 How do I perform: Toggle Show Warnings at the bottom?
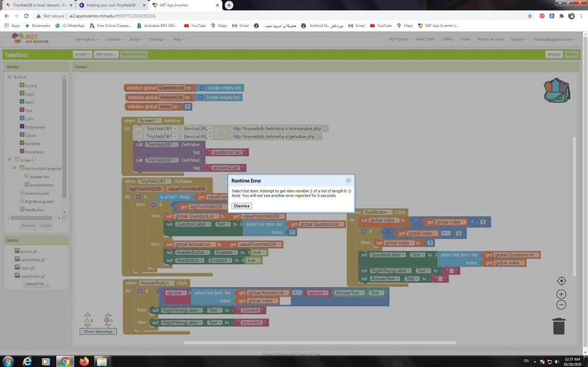click(98, 331)
